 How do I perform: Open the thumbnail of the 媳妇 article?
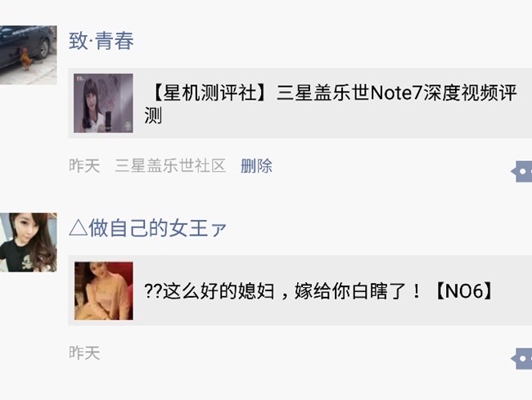tap(103, 291)
